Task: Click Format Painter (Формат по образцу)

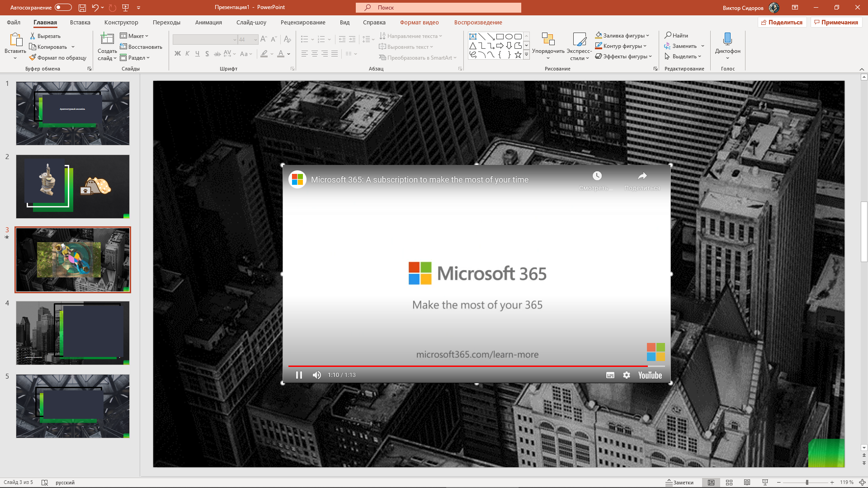Action: [x=58, y=58]
